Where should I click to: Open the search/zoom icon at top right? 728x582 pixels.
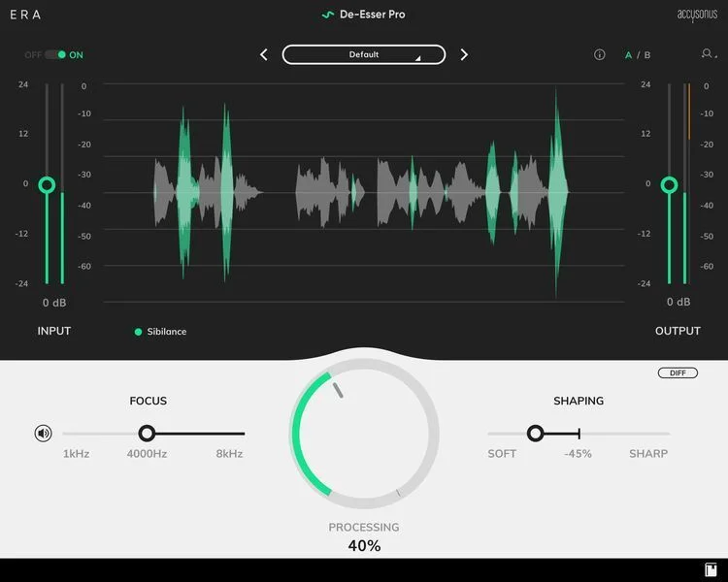(709, 54)
